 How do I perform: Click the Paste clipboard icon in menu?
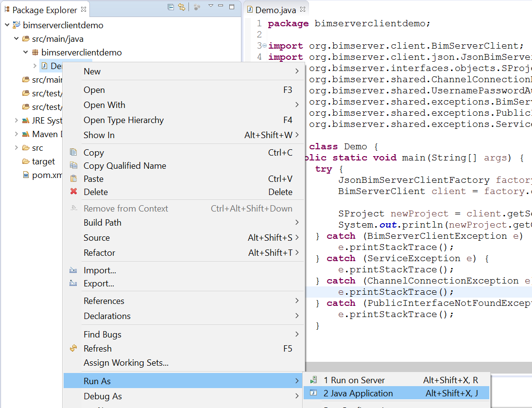73,178
